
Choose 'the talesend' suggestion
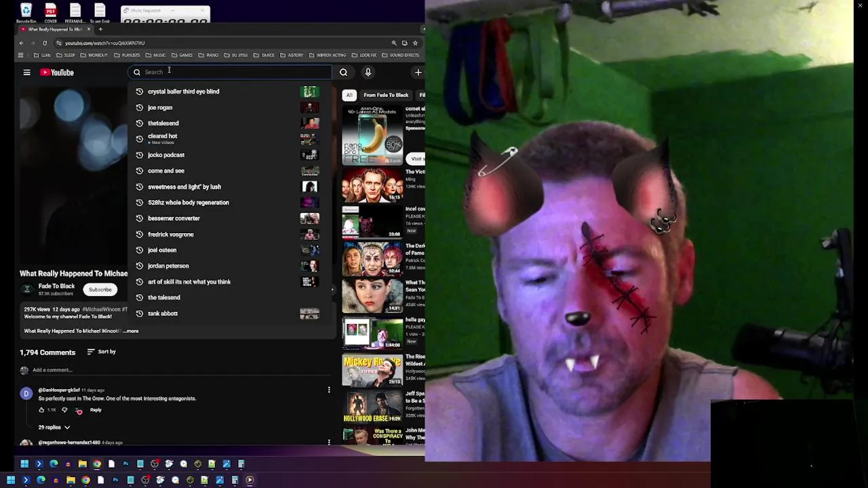point(228,298)
